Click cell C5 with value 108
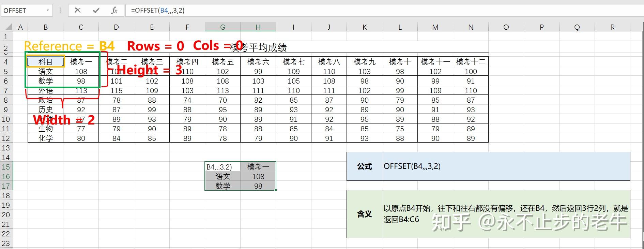This screenshot has width=644, height=249. point(81,71)
